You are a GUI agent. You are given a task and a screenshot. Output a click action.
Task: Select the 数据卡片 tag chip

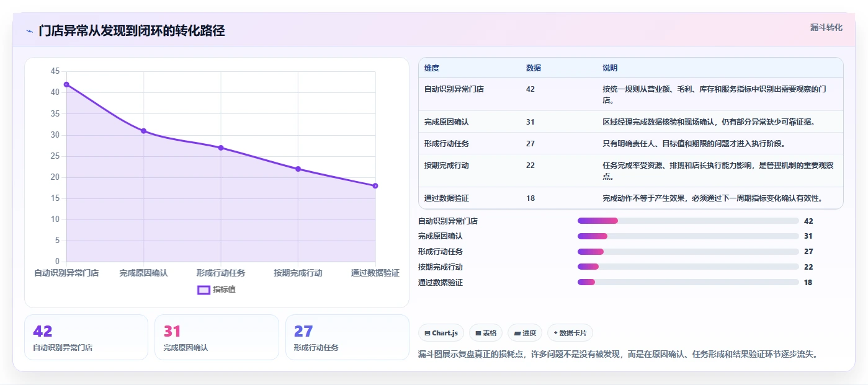[x=570, y=333]
